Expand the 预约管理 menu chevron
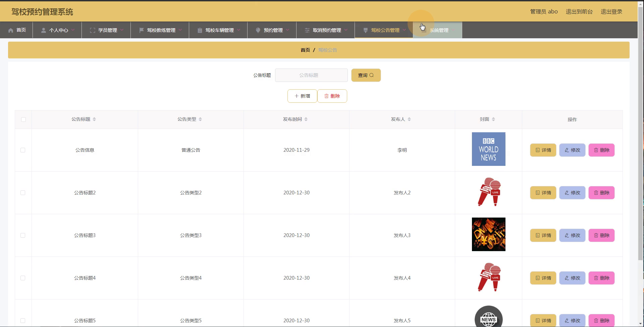 point(288,30)
